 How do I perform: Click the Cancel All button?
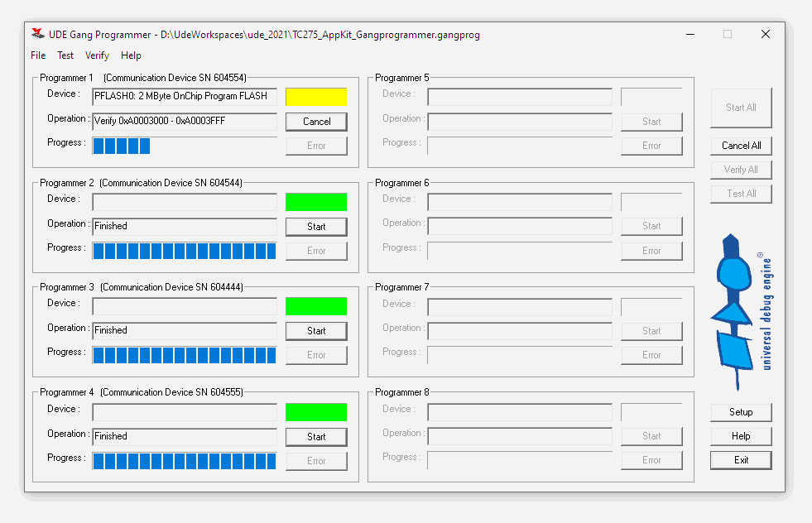pos(741,146)
